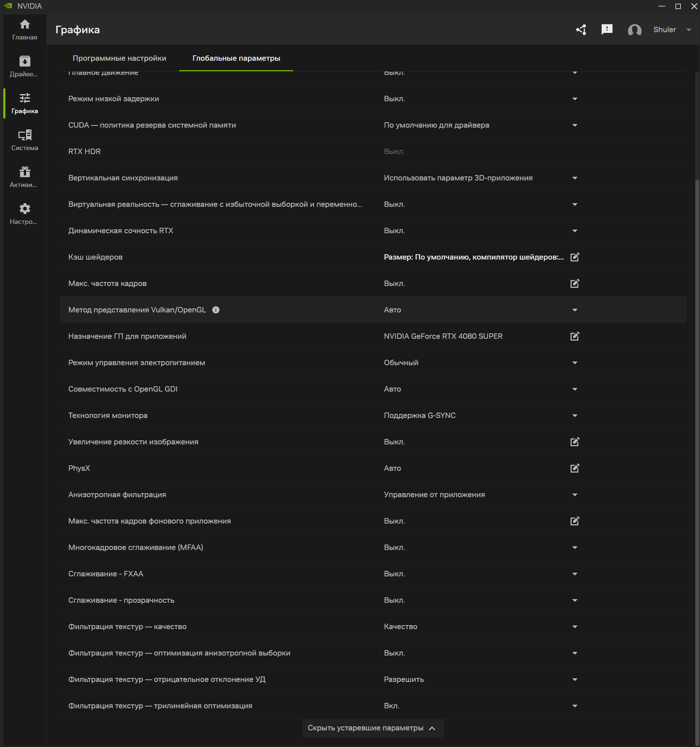Image resolution: width=700 pixels, height=747 pixels.
Task: Switch to Программные настройки tab
Action: click(x=119, y=58)
